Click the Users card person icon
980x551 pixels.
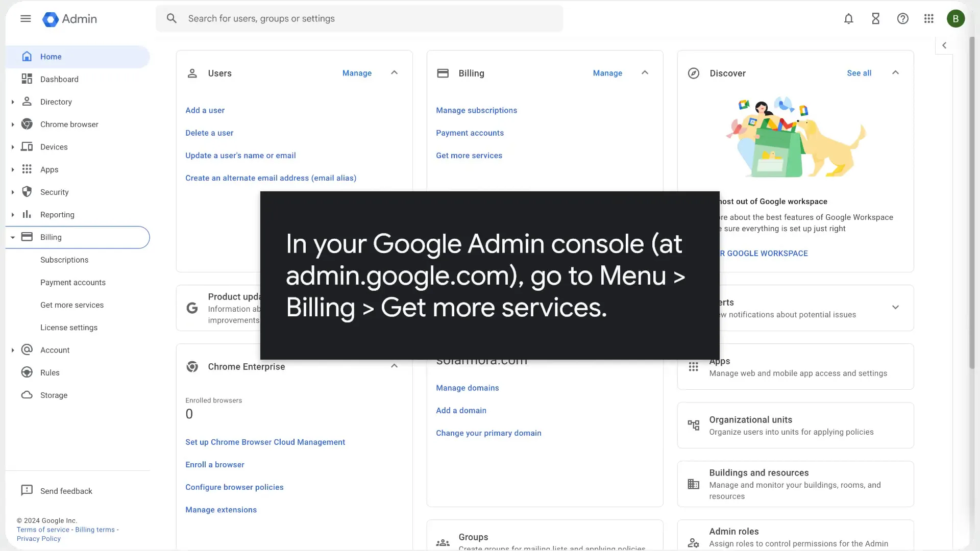click(192, 73)
